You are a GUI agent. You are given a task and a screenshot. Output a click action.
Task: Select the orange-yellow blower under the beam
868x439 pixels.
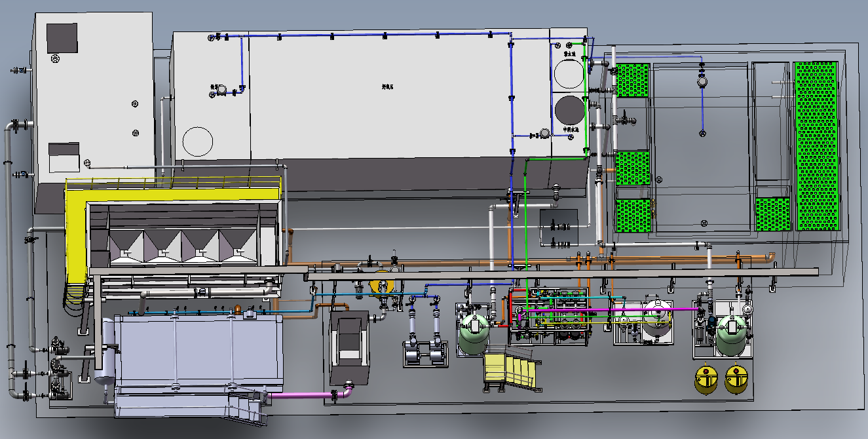coord(381,285)
